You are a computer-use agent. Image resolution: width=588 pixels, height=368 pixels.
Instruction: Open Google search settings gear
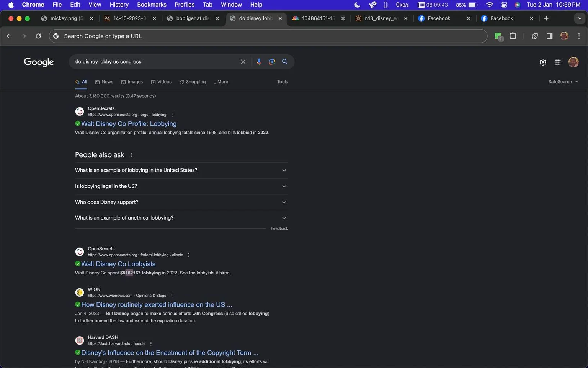(x=543, y=62)
